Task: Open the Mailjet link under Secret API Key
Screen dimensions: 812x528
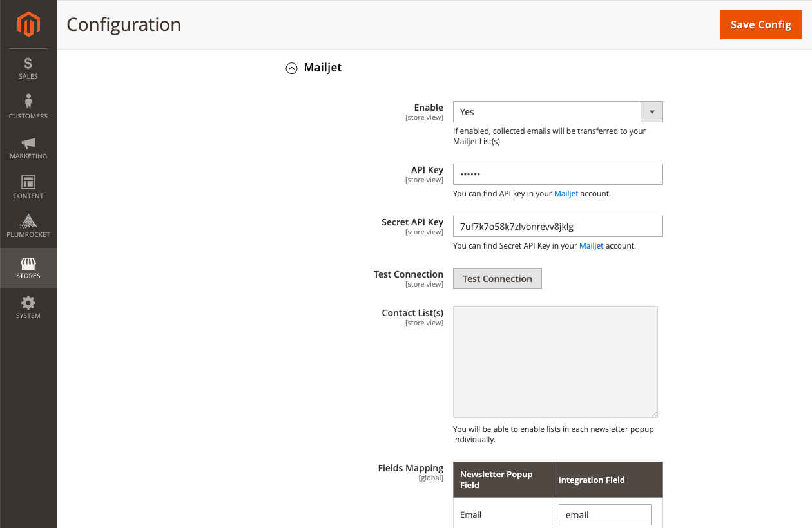Action: click(591, 245)
